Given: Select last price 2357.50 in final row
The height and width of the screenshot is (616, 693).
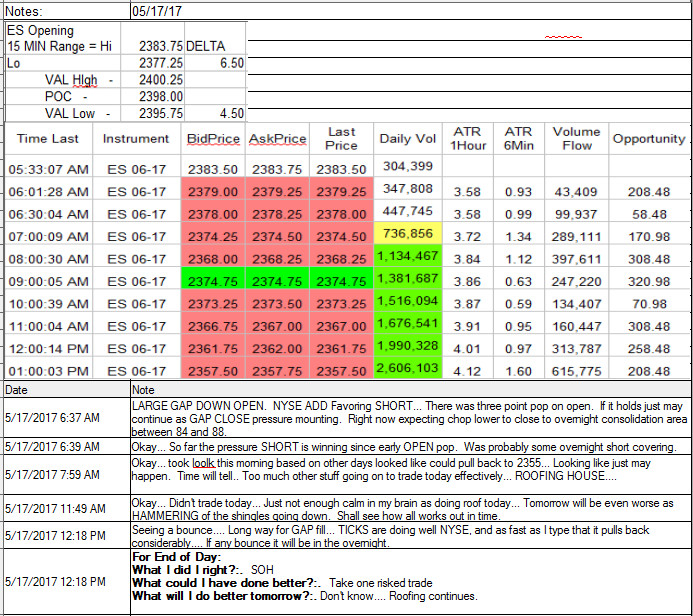Looking at the screenshot, I should click(x=341, y=368).
